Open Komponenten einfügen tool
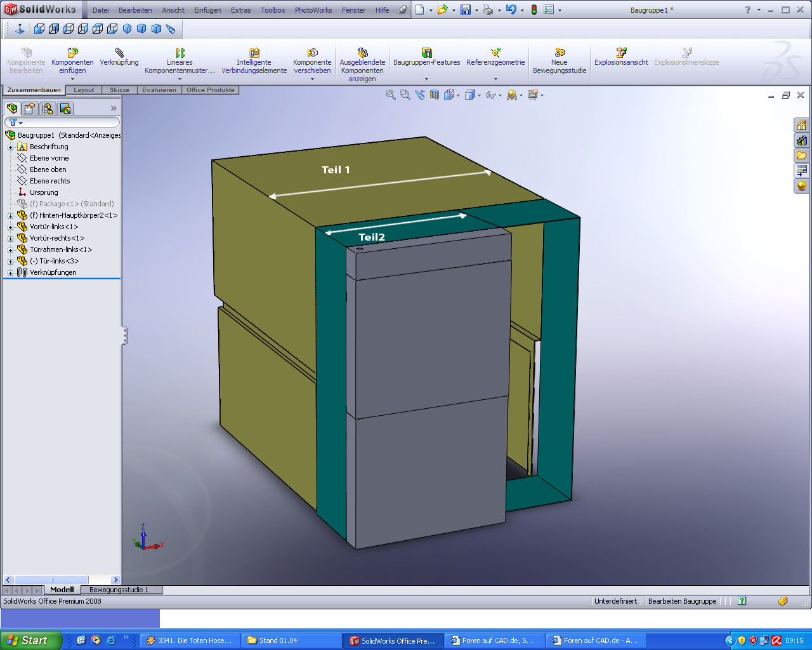 pyautogui.click(x=72, y=53)
